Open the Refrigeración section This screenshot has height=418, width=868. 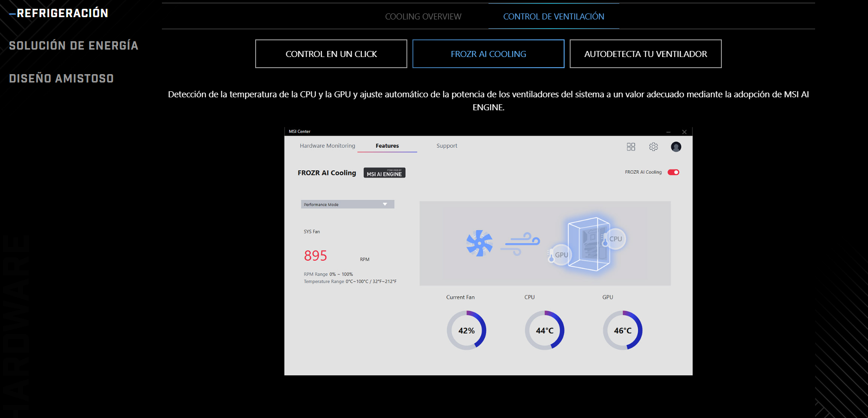[x=59, y=13]
